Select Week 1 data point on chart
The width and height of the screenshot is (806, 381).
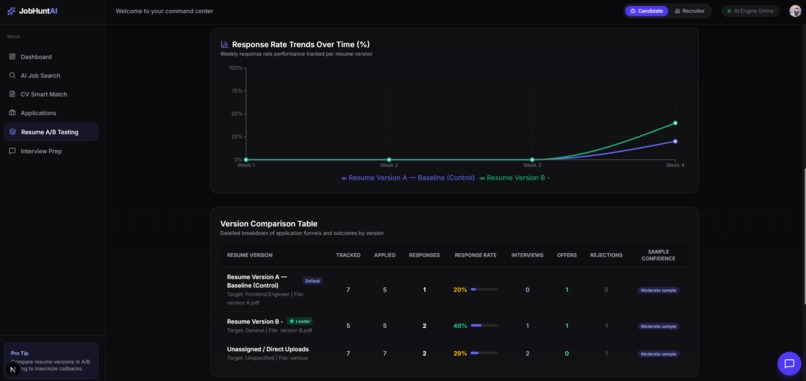tap(246, 160)
